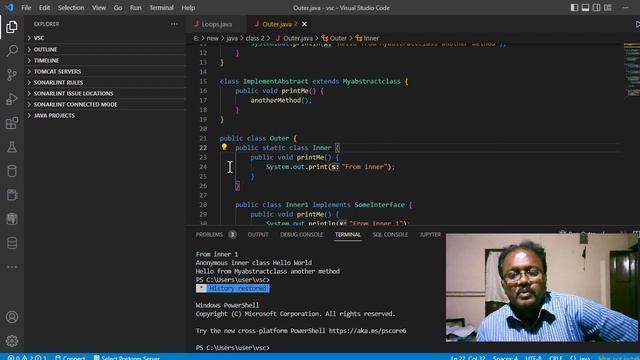Screen dimensions: 640x360
Task: Expand the TIMELINE section
Action: tap(105, 60)
